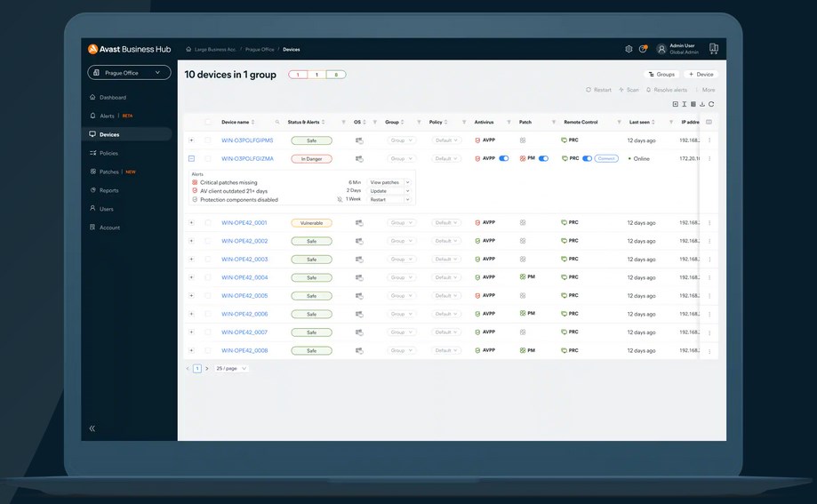Open settings gear in top header
817x504 pixels.
click(x=629, y=49)
